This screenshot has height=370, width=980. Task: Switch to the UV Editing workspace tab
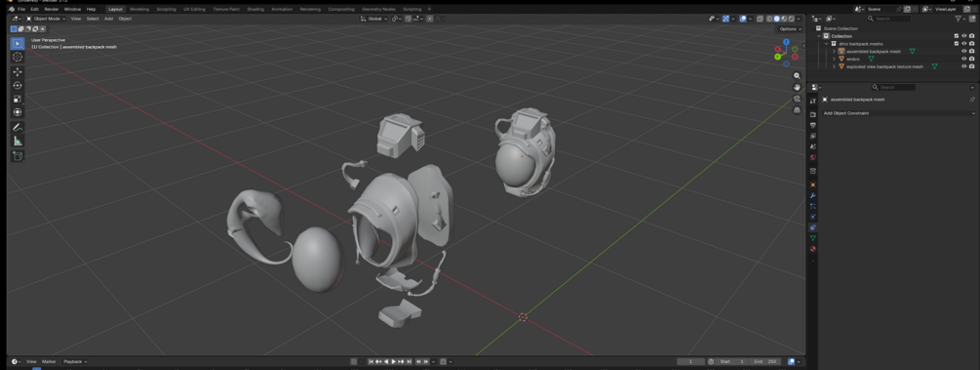click(195, 10)
